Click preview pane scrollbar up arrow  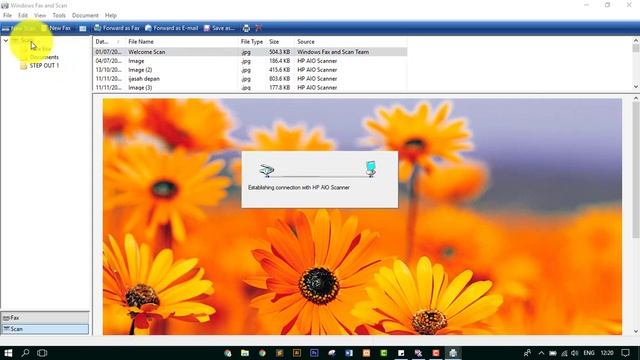636,98
